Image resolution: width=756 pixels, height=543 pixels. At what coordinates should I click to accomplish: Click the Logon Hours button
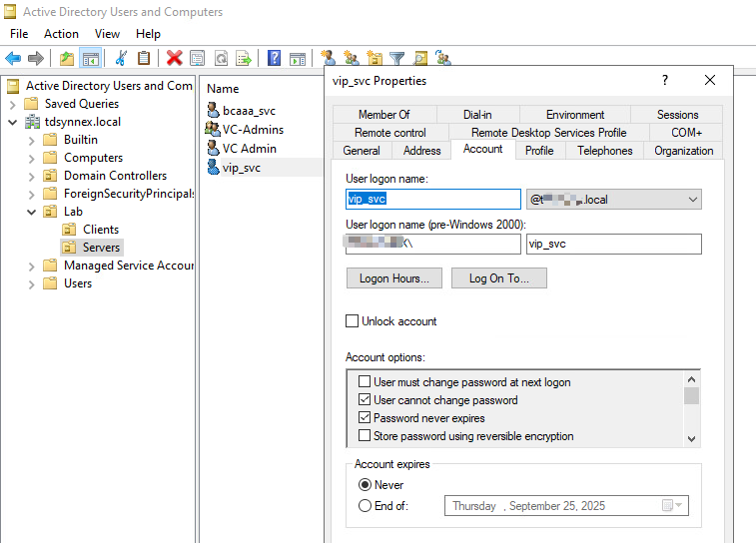394,278
